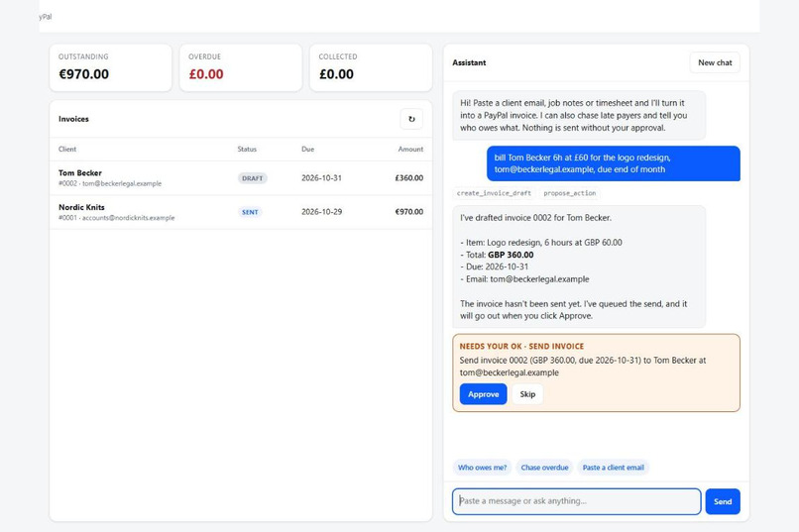Click the 'Total: GBP 360.00' line
The image size is (799, 532).
click(x=497, y=255)
